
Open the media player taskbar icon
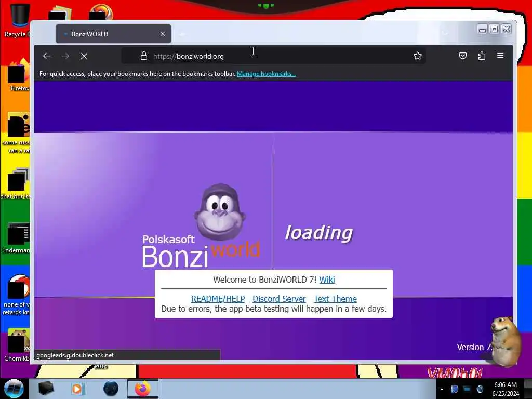coord(77,389)
